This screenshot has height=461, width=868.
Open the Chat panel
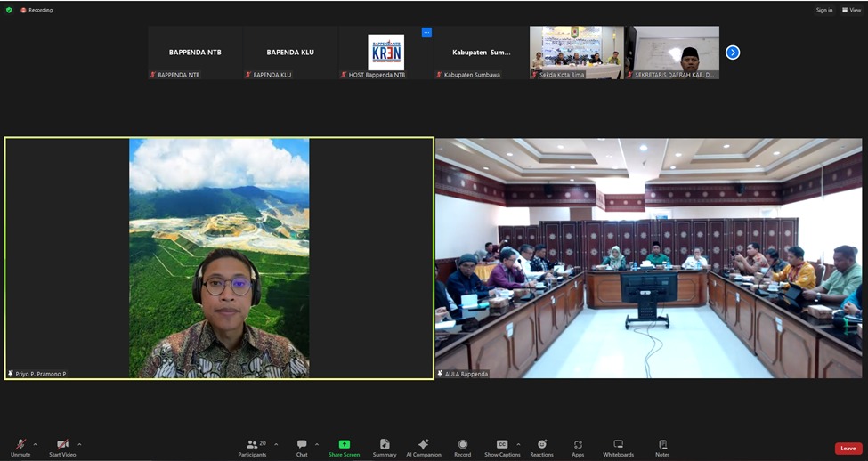(x=302, y=447)
